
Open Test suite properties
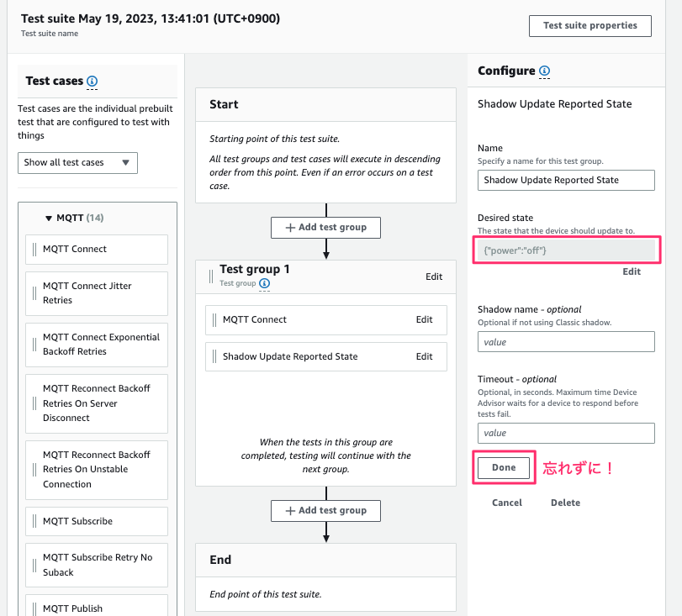point(589,26)
